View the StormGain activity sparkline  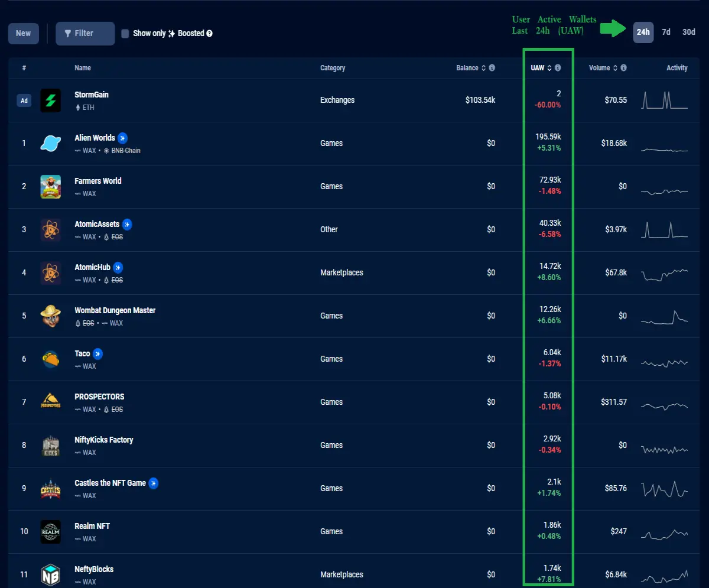pyautogui.click(x=665, y=100)
